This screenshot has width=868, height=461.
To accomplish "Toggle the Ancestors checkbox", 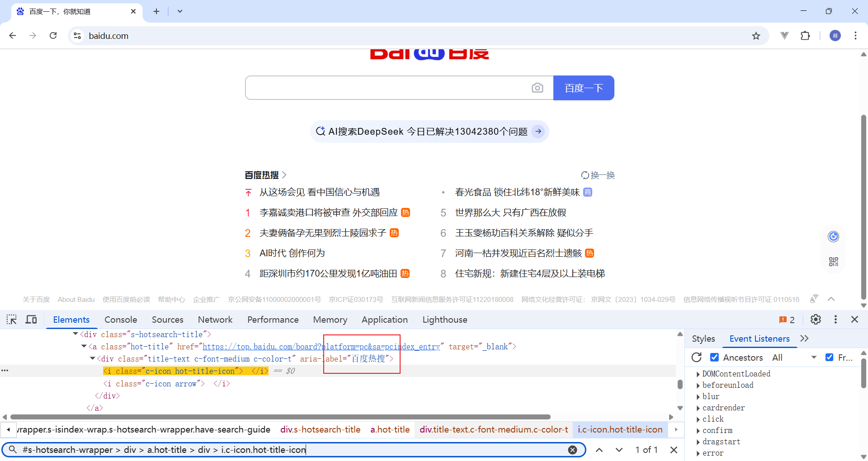I will pos(714,358).
